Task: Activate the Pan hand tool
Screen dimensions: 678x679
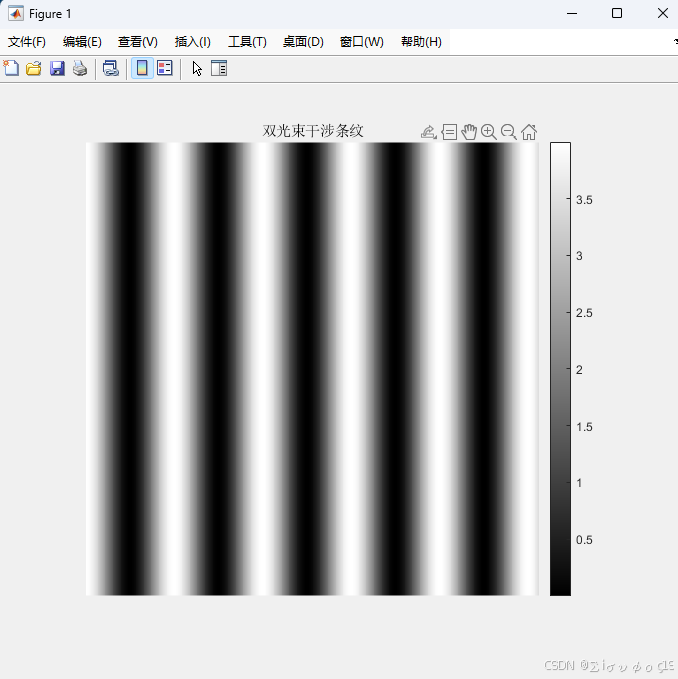Action: [x=469, y=132]
